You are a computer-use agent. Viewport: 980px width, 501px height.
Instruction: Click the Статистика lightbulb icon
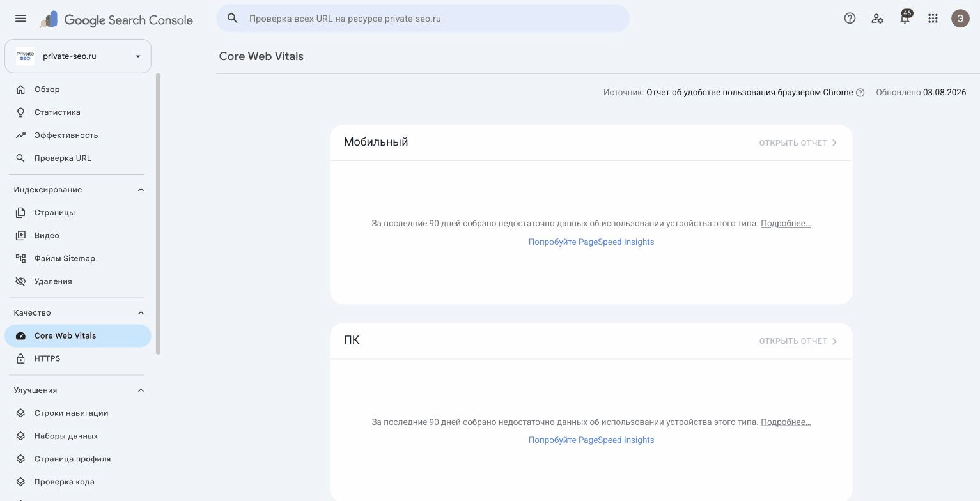tap(20, 112)
